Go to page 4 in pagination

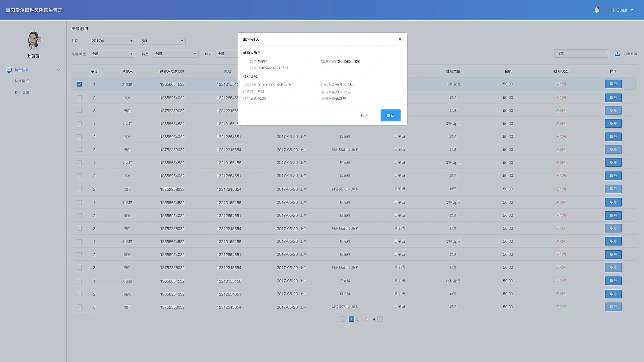click(x=374, y=319)
